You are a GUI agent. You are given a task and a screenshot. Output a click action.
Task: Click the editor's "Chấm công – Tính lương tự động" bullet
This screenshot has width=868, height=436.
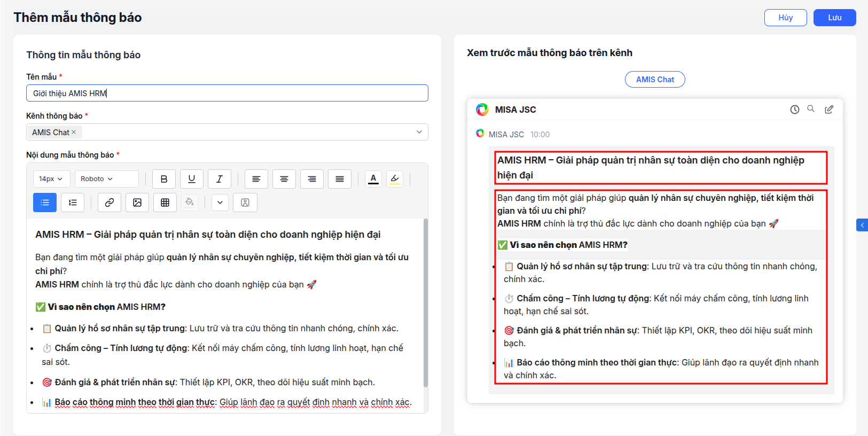(223, 355)
